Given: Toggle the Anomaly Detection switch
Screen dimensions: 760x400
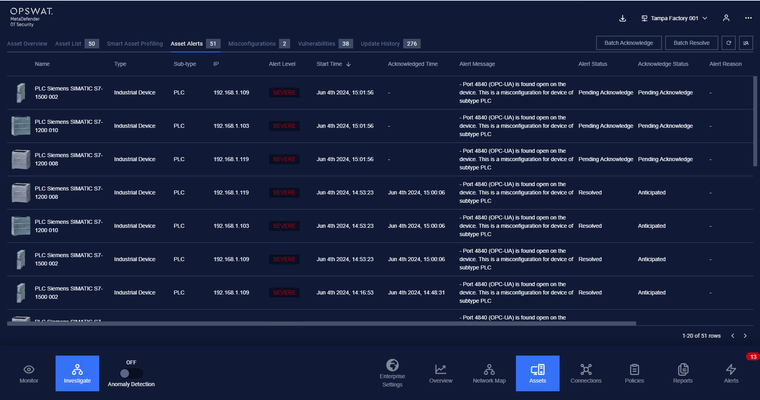Looking at the screenshot, I should [x=131, y=373].
